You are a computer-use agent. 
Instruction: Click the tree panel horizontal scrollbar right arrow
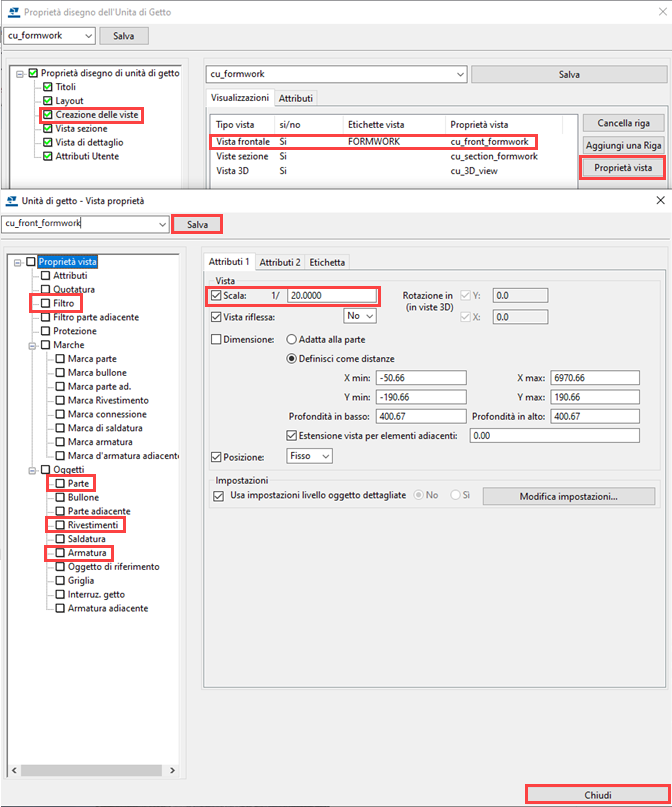click(x=172, y=770)
